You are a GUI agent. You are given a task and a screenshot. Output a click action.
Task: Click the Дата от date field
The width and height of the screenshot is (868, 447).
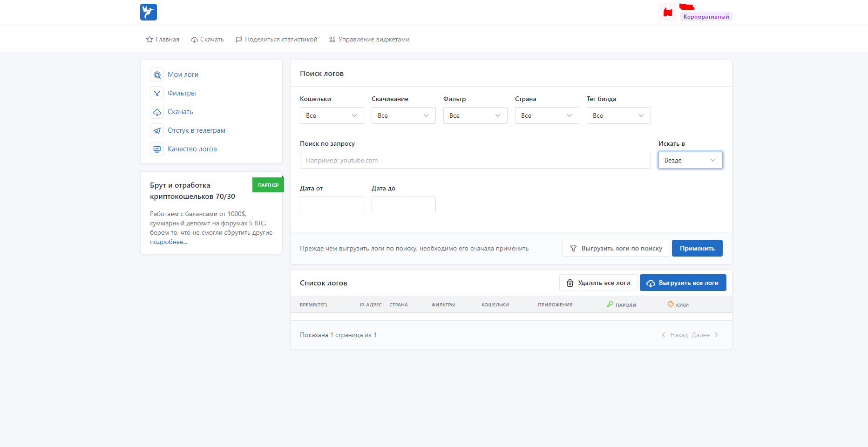click(x=332, y=205)
